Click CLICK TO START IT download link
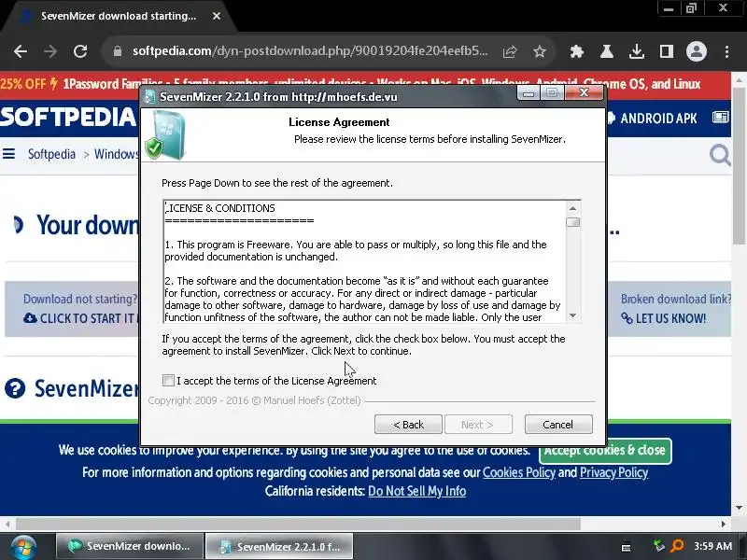The height and width of the screenshot is (560, 747). pyautogui.click(x=79, y=318)
